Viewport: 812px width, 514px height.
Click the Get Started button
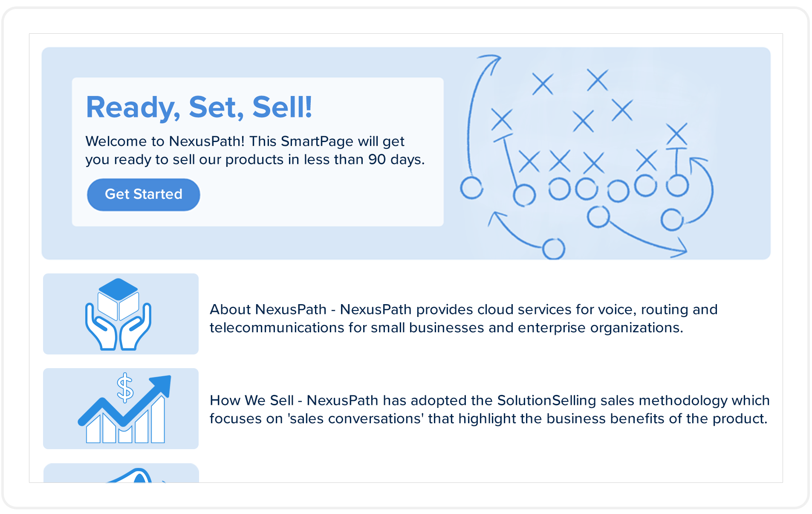(x=143, y=195)
